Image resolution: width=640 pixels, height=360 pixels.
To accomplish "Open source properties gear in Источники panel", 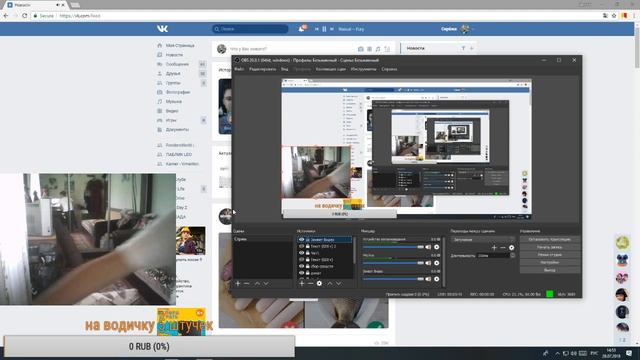I will pyautogui.click(x=319, y=283).
